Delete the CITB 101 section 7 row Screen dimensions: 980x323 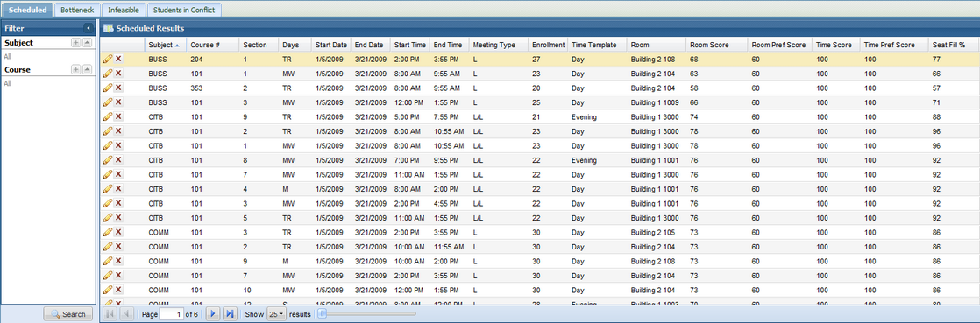point(118,174)
